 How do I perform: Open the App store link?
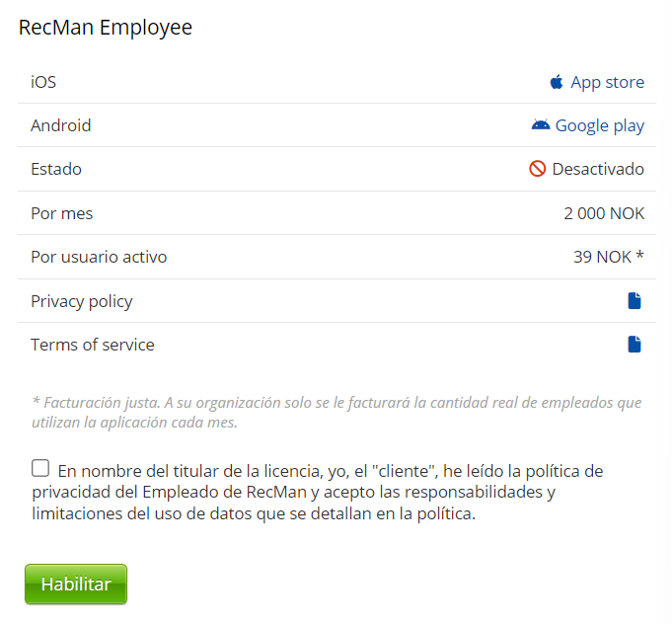tap(607, 82)
